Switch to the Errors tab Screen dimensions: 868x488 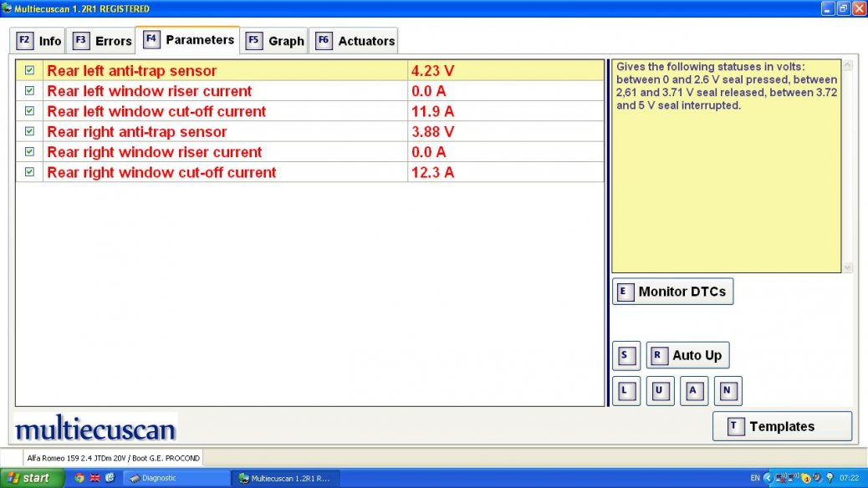[x=103, y=41]
